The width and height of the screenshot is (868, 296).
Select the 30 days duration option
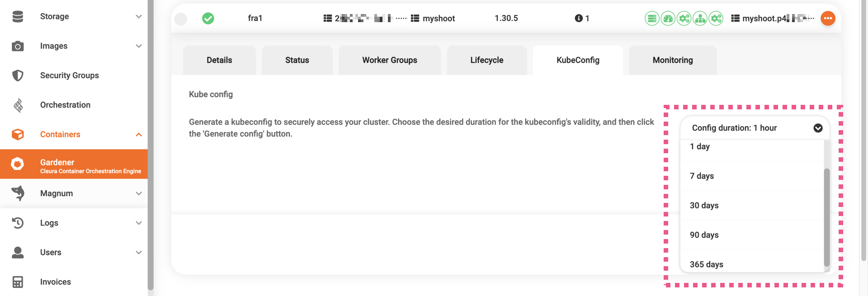click(x=703, y=205)
